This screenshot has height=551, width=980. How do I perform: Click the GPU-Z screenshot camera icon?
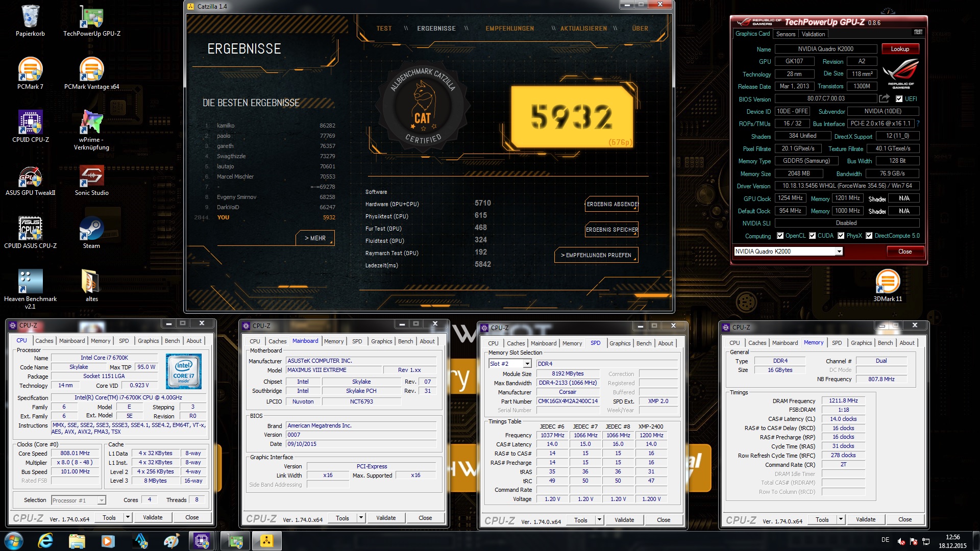pyautogui.click(x=918, y=32)
